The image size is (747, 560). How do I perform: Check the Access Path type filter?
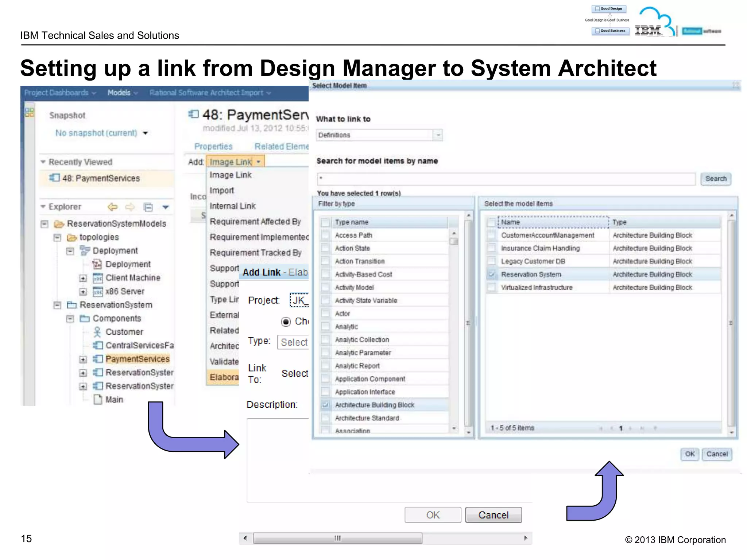(x=325, y=236)
